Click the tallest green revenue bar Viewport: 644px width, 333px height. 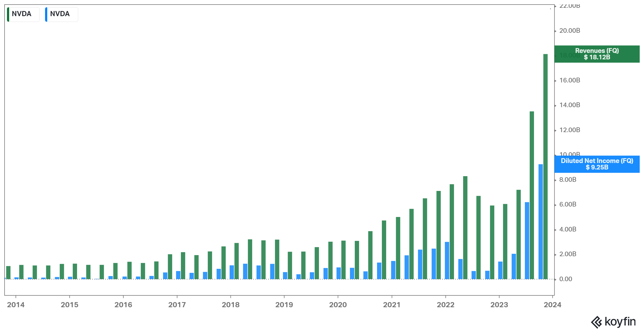tap(545, 166)
